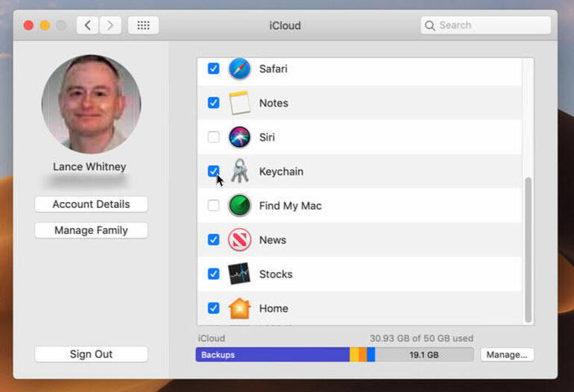Toggle the Keychain checkbox
This screenshot has width=574, height=392.
point(213,171)
